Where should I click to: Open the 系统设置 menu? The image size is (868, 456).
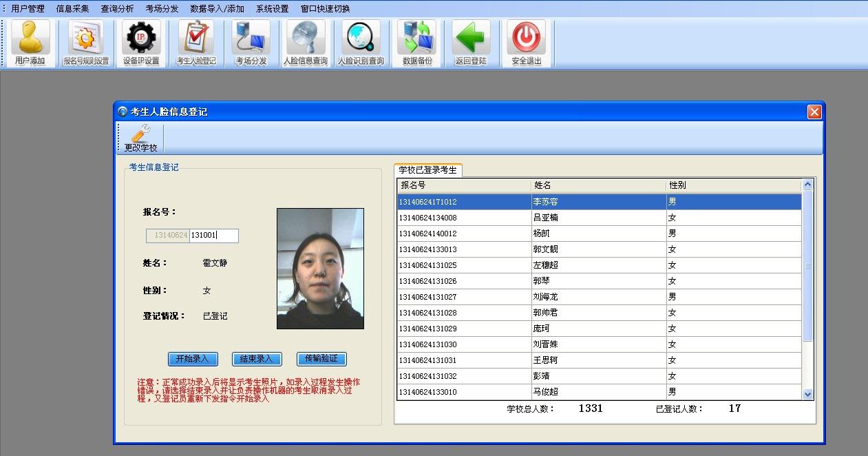(273, 9)
